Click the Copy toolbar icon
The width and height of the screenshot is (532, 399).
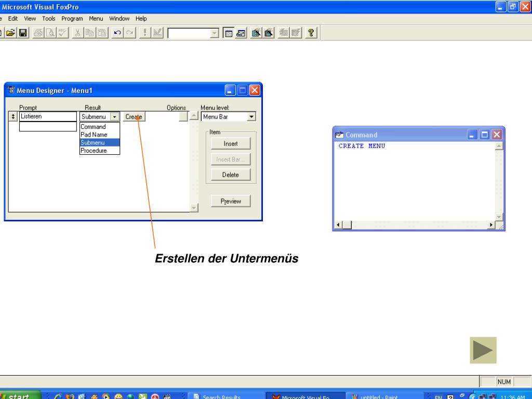90,33
